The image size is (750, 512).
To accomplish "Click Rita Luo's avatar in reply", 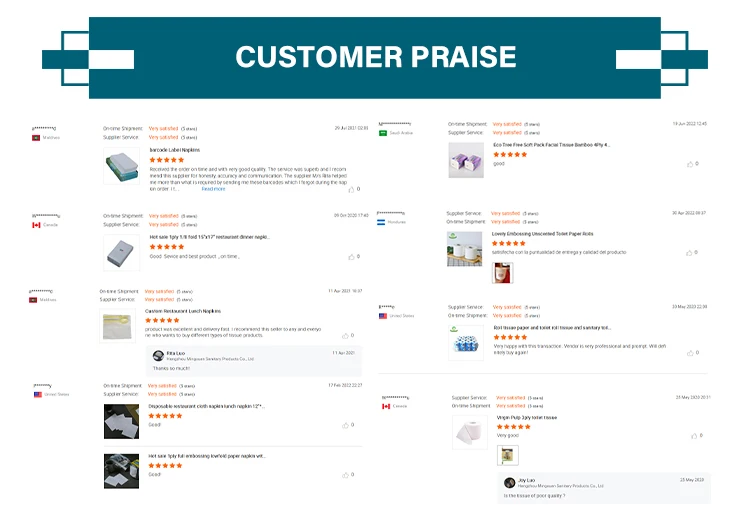I will point(158,355).
